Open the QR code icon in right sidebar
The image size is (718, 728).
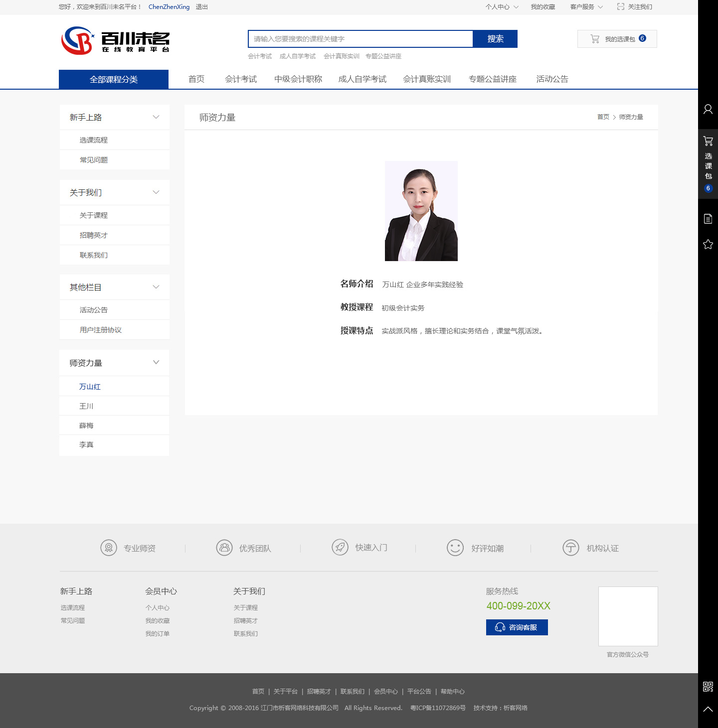coord(708,687)
